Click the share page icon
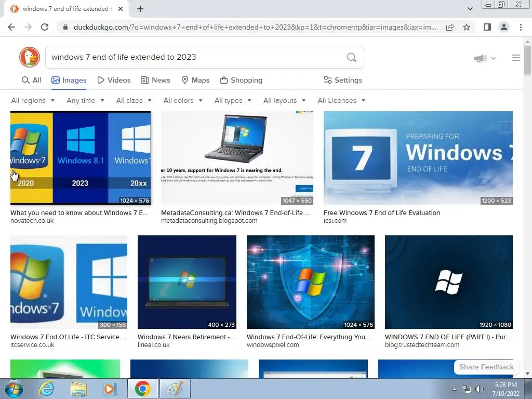Viewport: 532px width, 399px height. tap(450, 27)
